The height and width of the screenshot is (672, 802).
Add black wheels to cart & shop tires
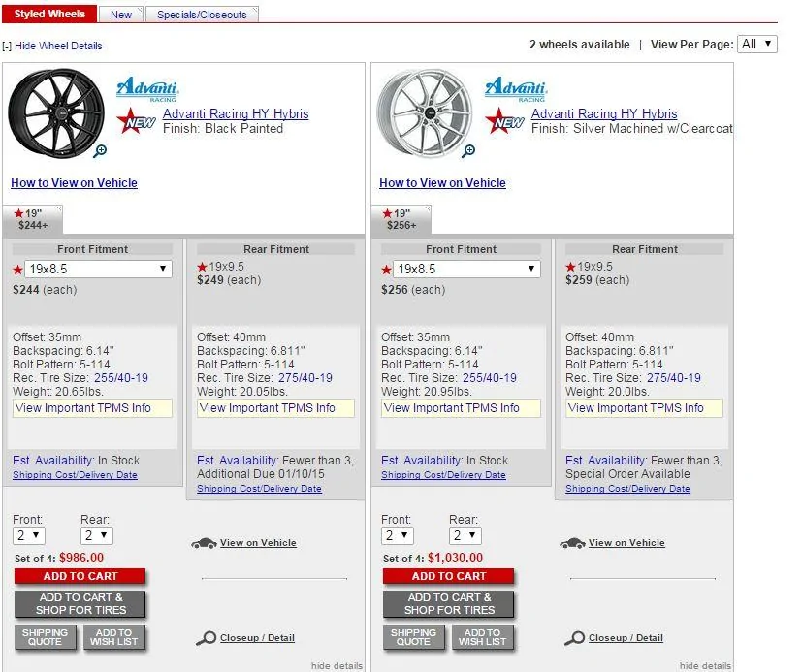(x=80, y=604)
